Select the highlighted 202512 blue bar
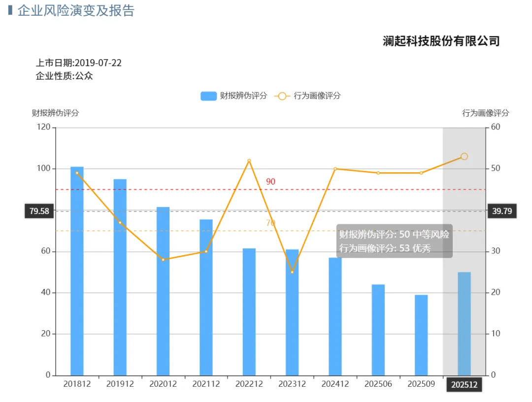532x402 pixels. (464, 324)
